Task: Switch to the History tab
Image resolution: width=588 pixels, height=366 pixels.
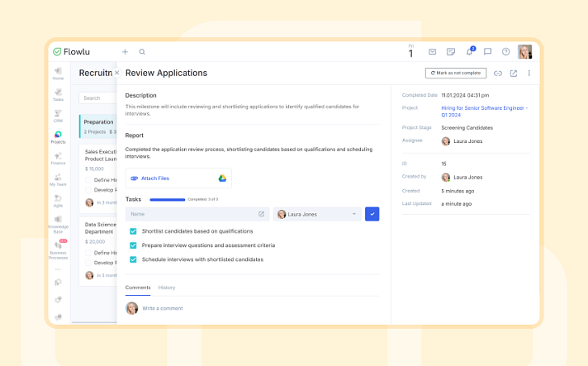Action: [x=167, y=288]
